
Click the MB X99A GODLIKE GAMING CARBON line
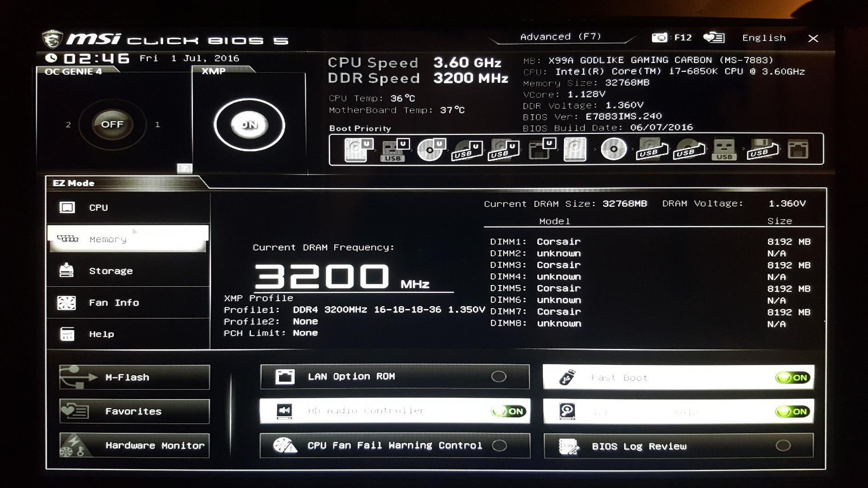(x=648, y=60)
